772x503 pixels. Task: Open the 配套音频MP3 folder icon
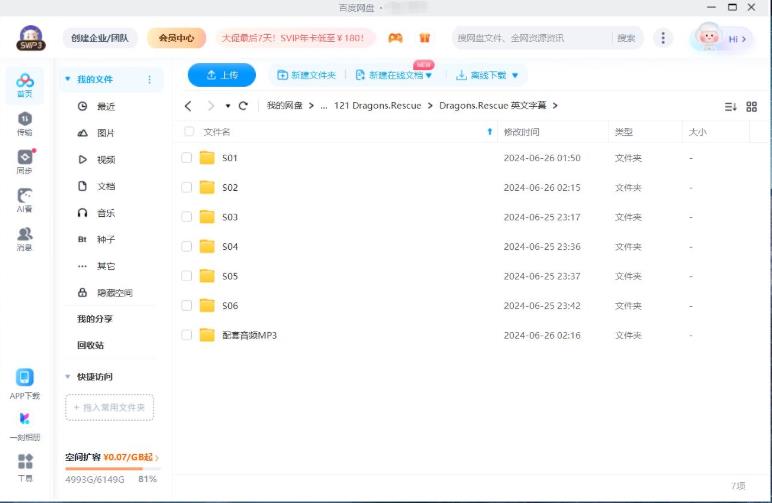tap(207, 335)
